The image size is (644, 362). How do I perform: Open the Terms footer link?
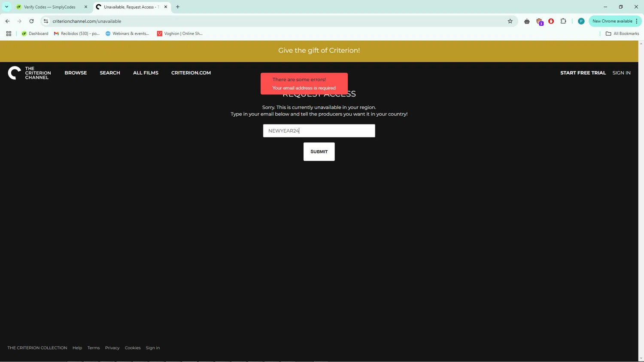click(94, 348)
